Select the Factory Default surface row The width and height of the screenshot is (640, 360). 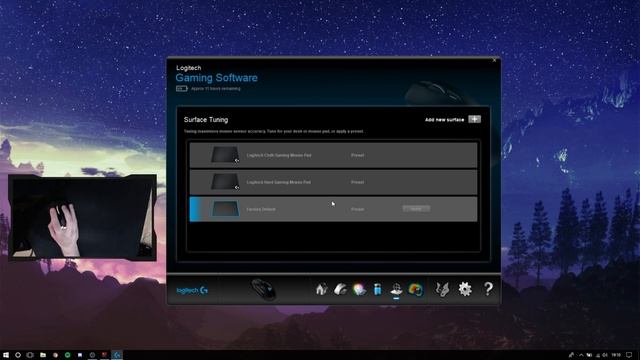(333, 209)
